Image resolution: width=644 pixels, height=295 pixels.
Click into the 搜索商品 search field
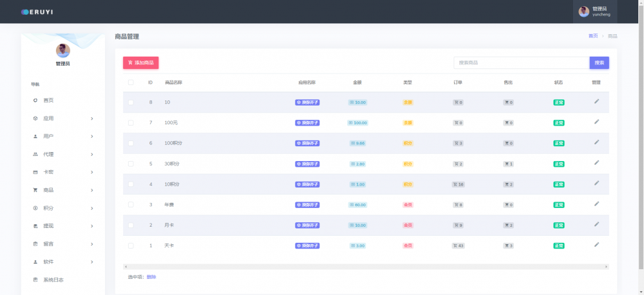[521, 62]
